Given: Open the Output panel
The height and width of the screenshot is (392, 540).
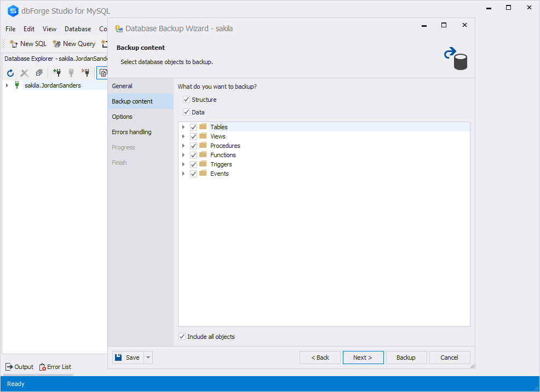Looking at the screenshot, I should point(20,367).
